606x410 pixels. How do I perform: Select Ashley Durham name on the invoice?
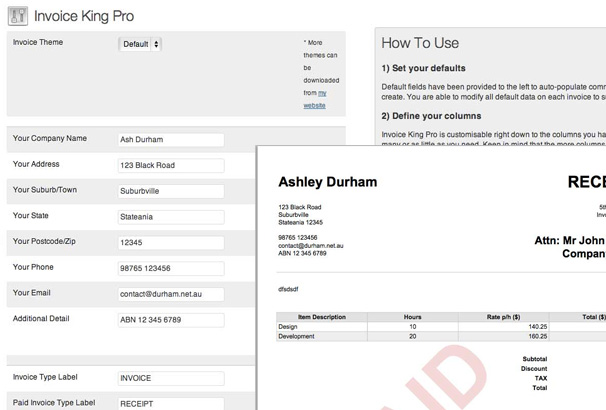click(x=328, y=182)
